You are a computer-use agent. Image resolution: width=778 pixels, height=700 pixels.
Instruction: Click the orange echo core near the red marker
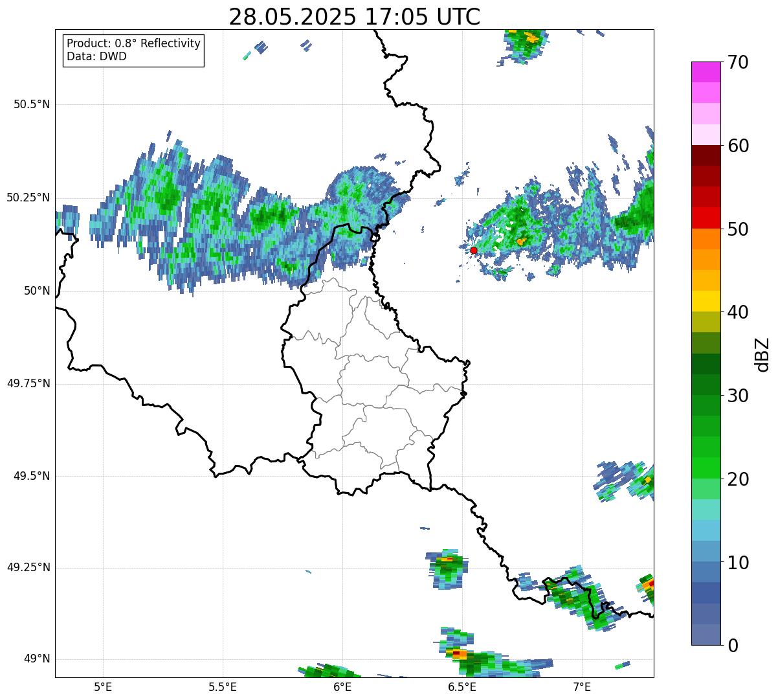click(520, 242)
